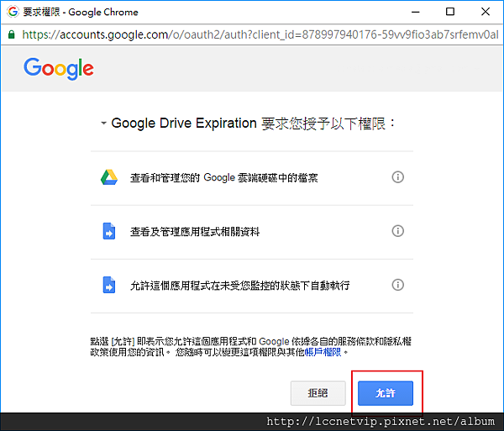504x431 pixels.
Task: Click the Google Drive triangle icon
Action: point(108,177)
